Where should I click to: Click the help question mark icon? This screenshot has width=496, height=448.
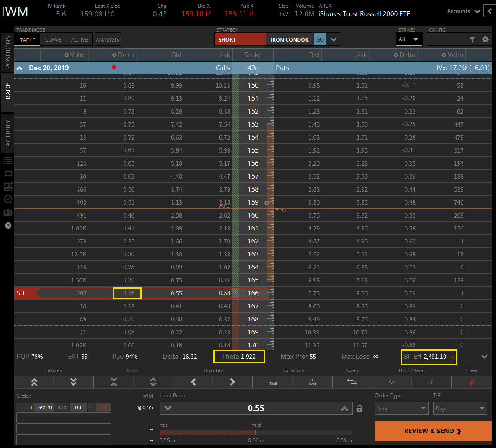(x=8, y=225)
